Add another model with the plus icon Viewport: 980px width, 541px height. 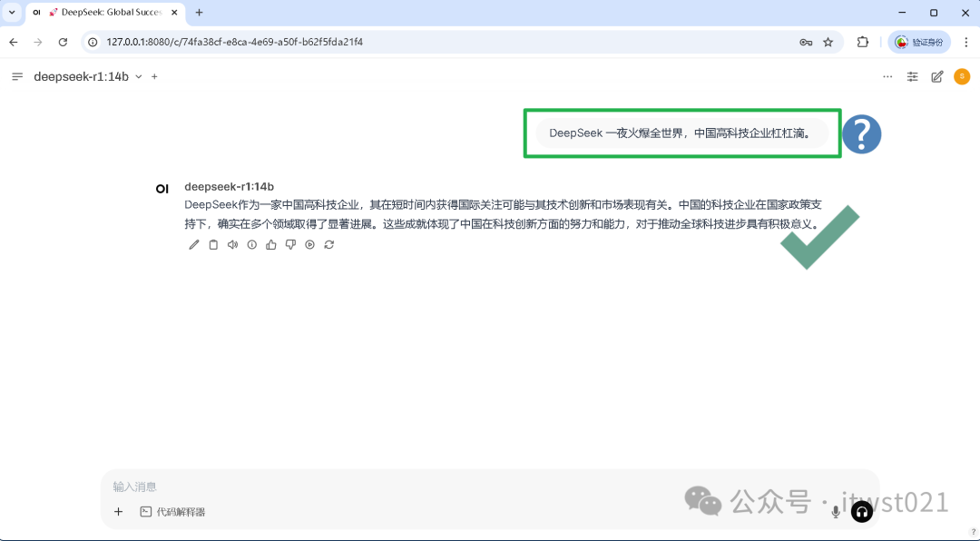coord(154,76)
